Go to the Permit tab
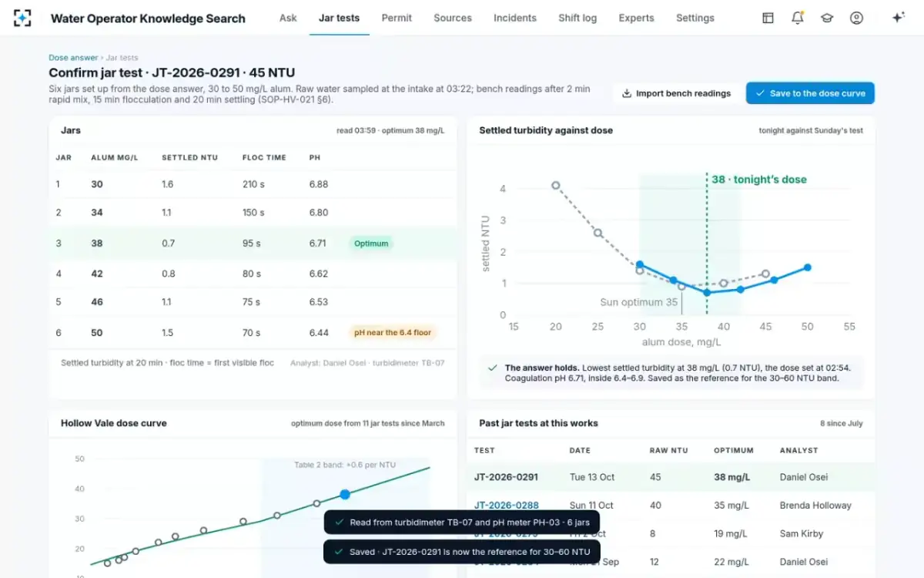 tap(397, 18)
